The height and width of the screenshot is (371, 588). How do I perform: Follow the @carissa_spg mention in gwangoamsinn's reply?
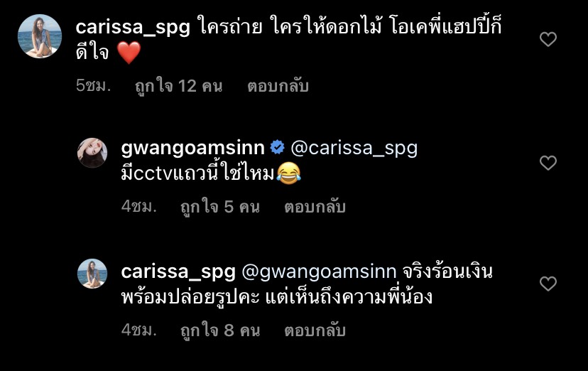354,148
